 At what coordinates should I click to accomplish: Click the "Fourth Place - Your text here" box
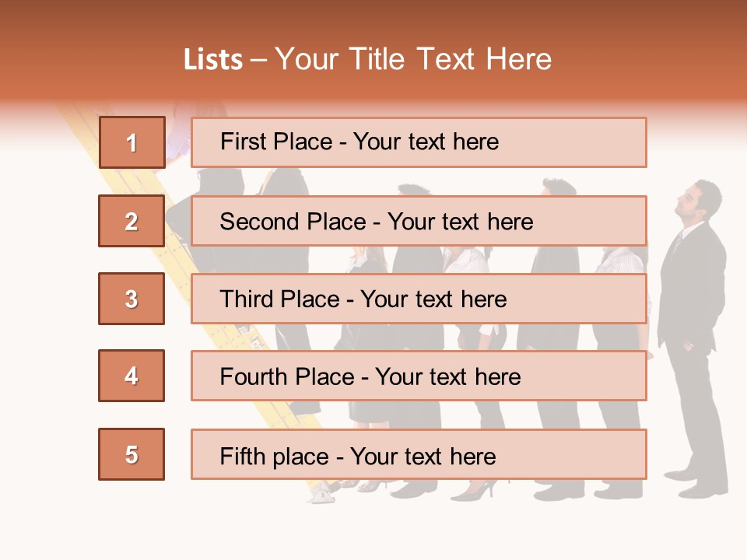point(419,376)
